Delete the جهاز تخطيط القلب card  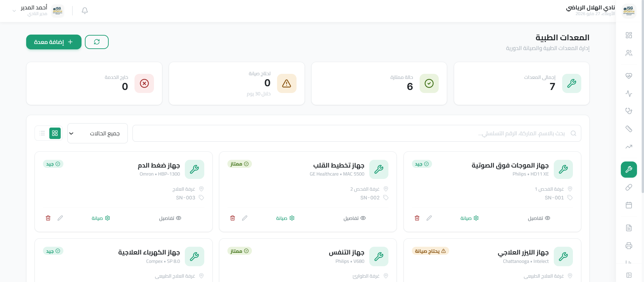(232, 218)
